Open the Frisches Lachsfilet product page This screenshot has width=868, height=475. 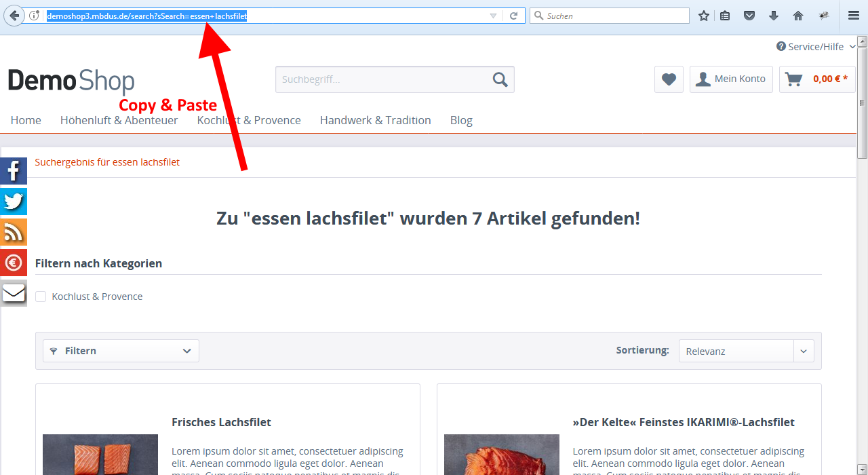(221, 421)
